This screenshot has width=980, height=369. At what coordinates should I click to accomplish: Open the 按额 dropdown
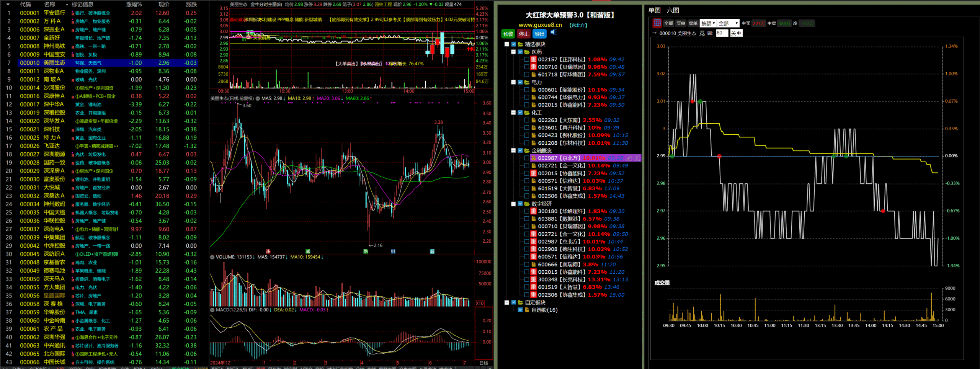pos(708,23)
